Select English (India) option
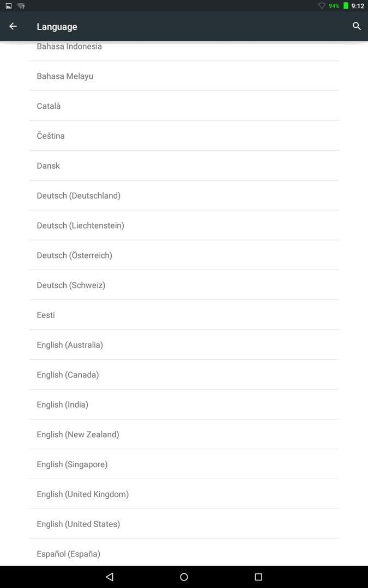 (x=184, y=405)
